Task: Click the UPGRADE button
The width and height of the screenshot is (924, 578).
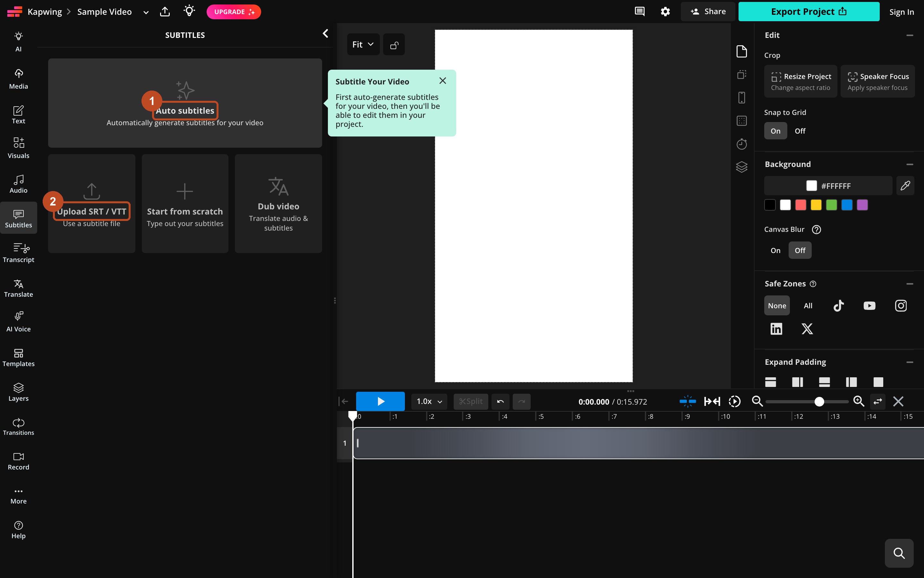Action: [x=234, y=12]
